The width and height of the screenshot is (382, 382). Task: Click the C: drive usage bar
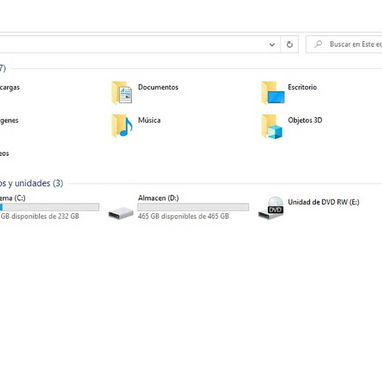(x=49, y=207)
